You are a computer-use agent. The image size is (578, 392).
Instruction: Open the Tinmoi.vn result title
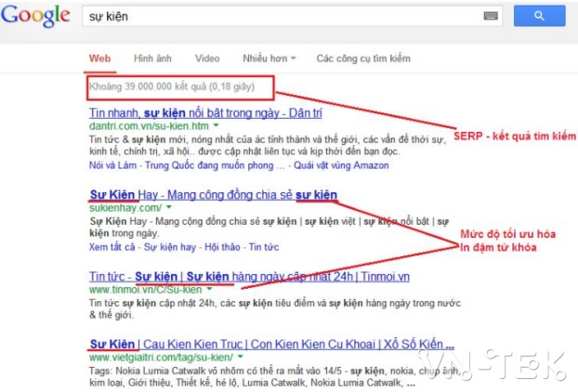pos(249,277)
